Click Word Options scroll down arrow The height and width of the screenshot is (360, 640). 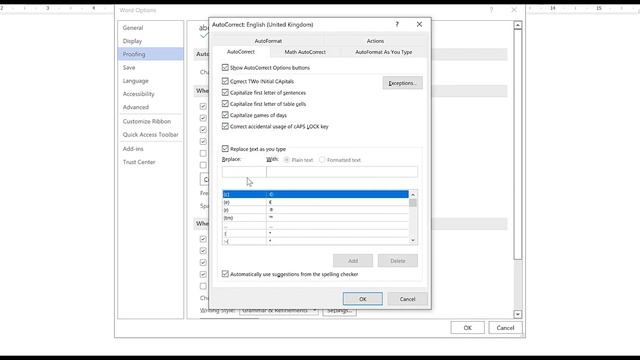(x=518, y=314)
